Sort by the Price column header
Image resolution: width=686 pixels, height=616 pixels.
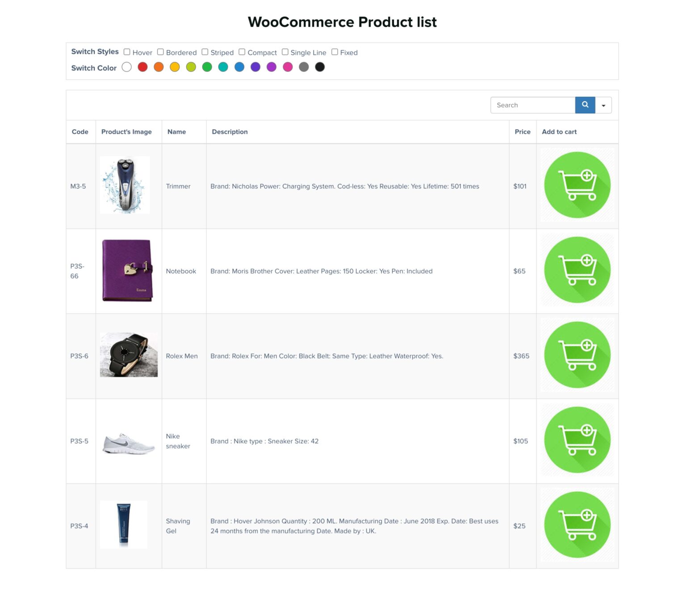coord(522,132)
